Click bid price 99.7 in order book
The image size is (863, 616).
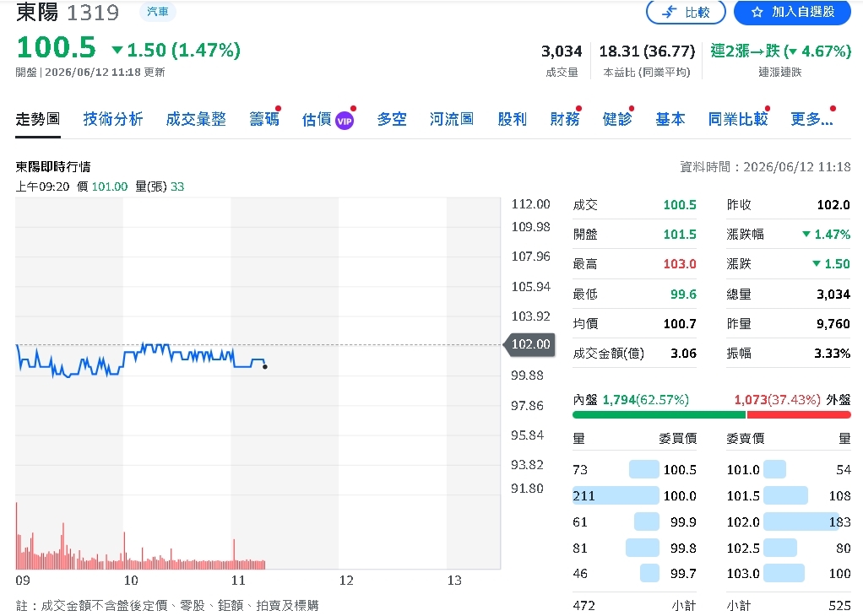click(x=683, y=574)
